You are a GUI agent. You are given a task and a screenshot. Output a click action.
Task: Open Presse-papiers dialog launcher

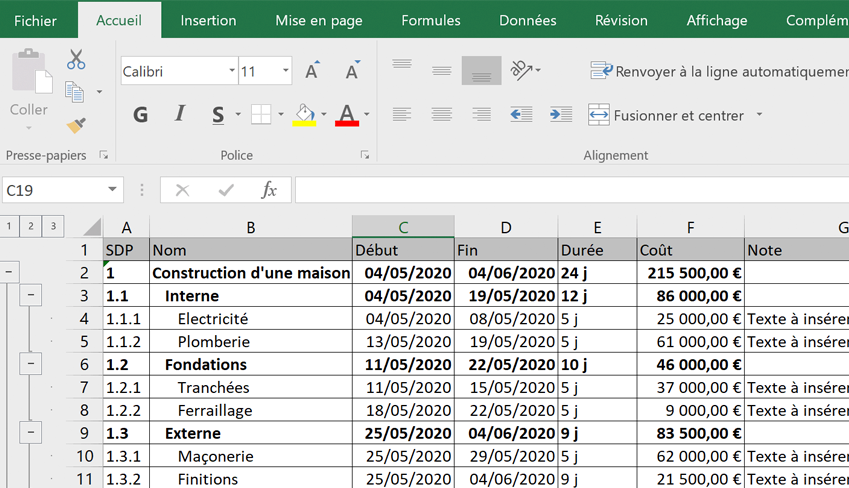[x=103, y=155]
